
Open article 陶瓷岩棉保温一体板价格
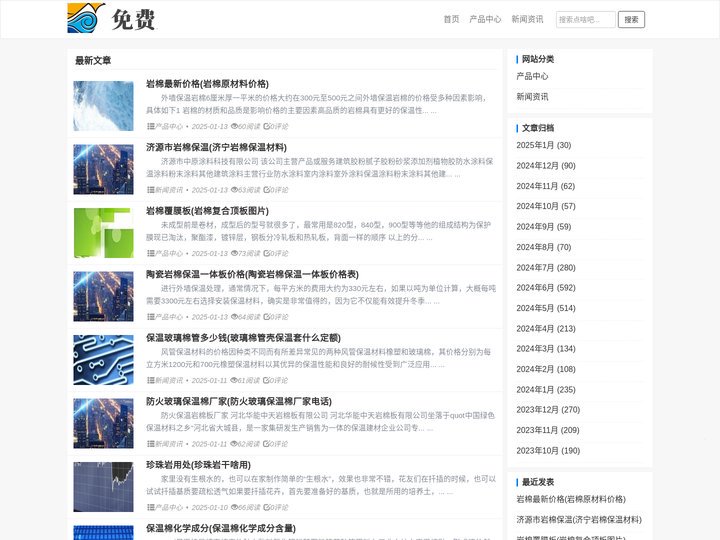[x=252, y=274]
